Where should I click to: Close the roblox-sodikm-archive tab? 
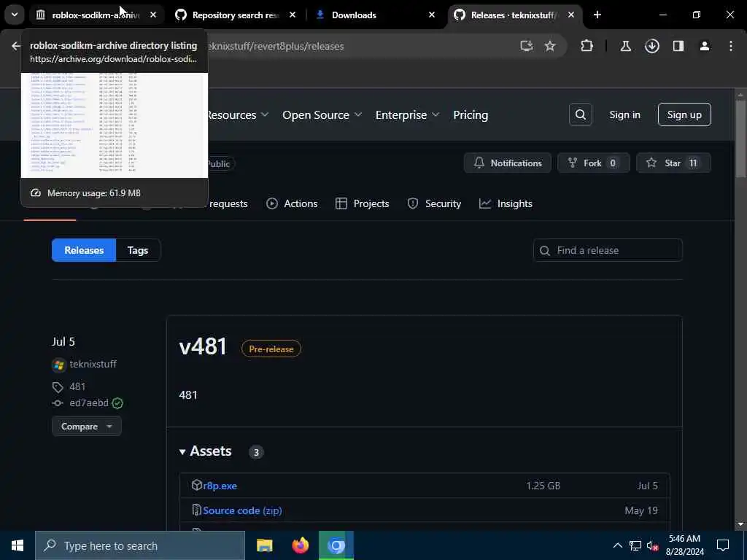(x=153, y=15)
